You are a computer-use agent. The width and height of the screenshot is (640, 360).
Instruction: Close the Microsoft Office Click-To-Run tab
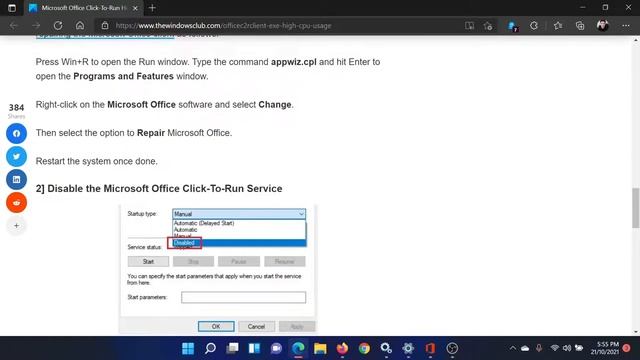[135, 8]
